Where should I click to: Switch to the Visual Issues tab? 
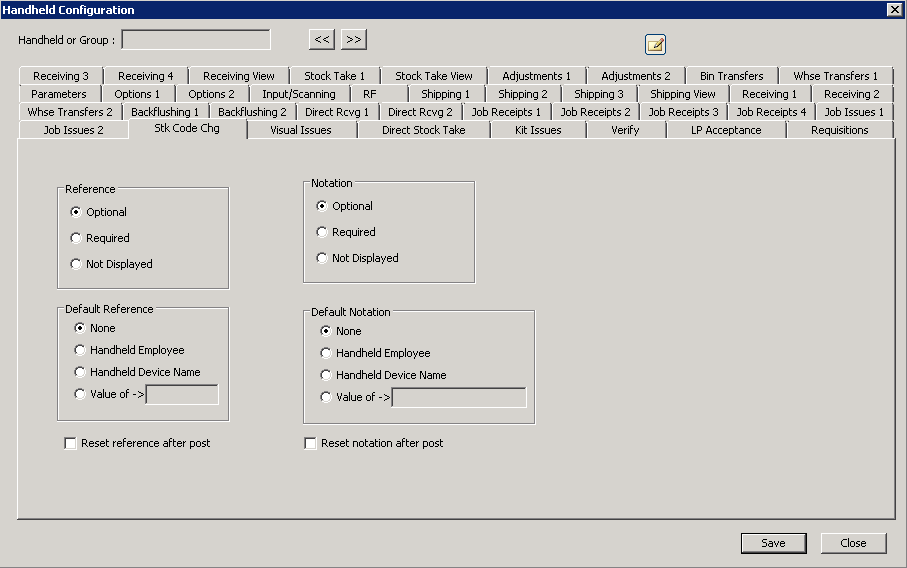pos(301,130)
